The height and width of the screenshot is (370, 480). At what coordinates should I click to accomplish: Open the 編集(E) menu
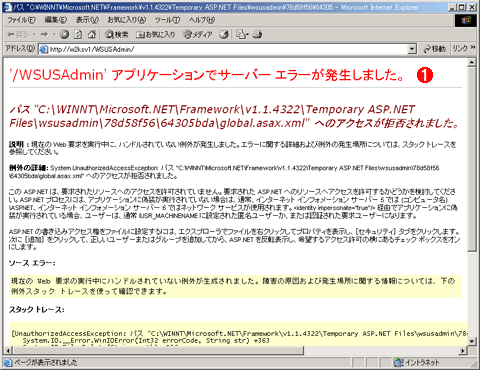(56, 20)
